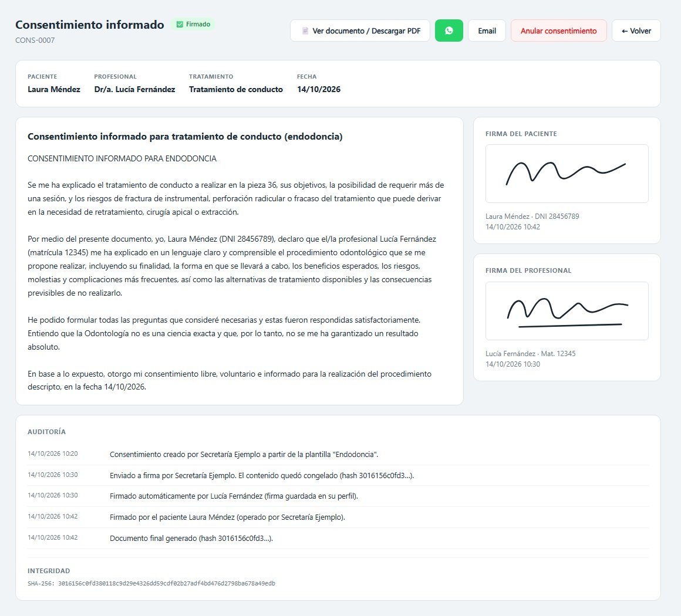681x616 pixels.
Task: Click the Firmado status badge
Action: click(x=193, y=24)
